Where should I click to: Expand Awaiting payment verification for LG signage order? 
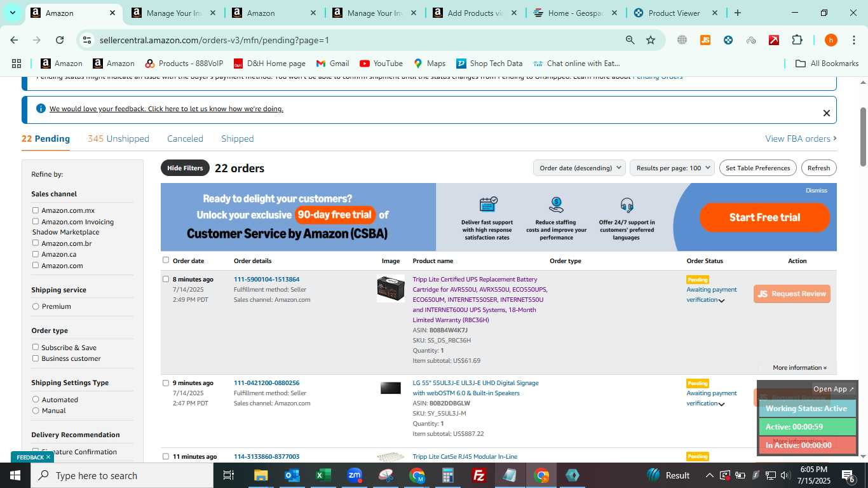[x=721, y=404]
